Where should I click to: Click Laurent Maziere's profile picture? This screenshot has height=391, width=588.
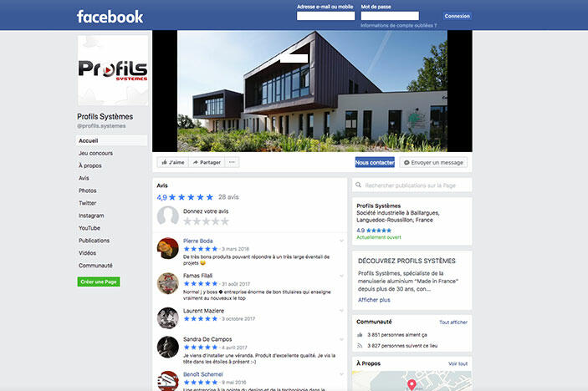point(167,318)
